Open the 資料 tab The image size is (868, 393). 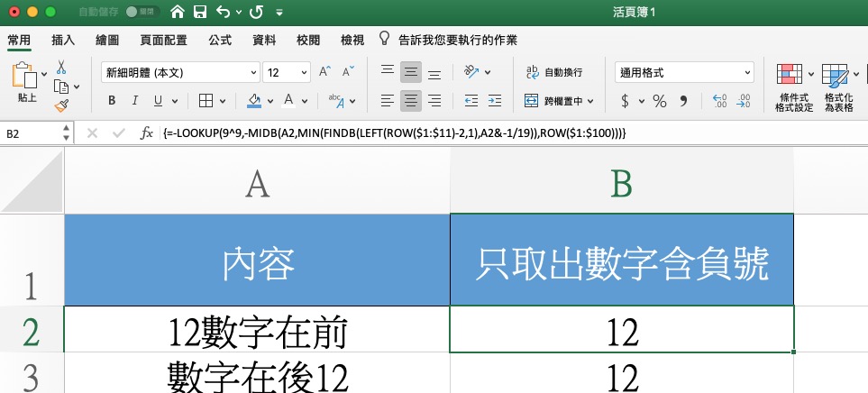point(264,40)
